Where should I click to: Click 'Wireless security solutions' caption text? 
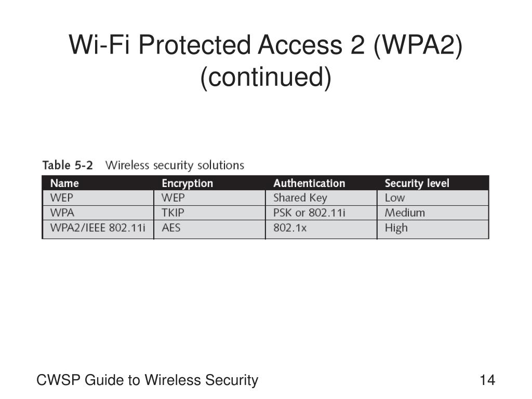(175, 165)
